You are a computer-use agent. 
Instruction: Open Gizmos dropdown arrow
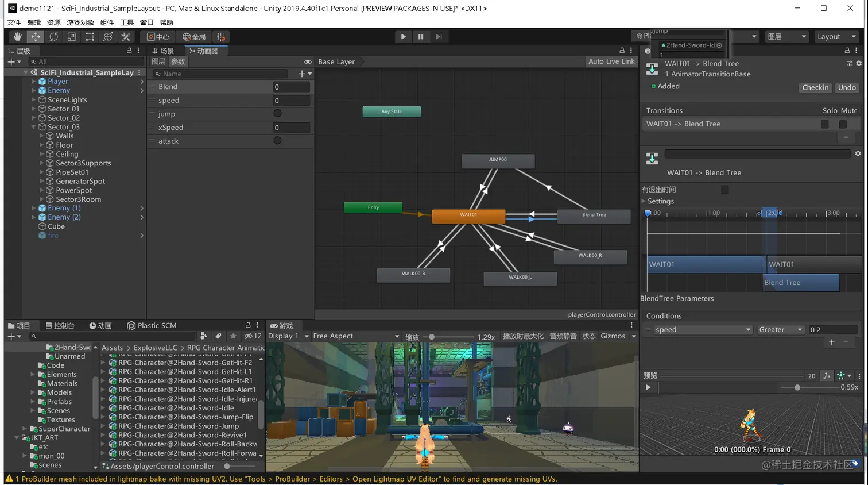coord(634,336)
